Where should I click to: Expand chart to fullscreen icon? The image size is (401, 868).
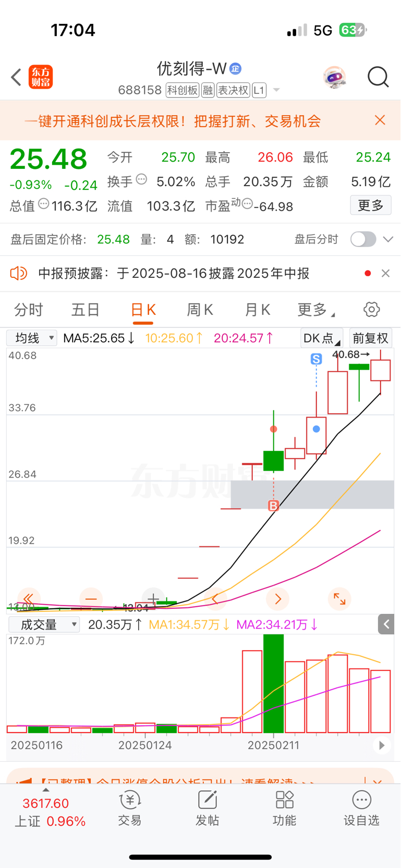(x=339, y=598)
